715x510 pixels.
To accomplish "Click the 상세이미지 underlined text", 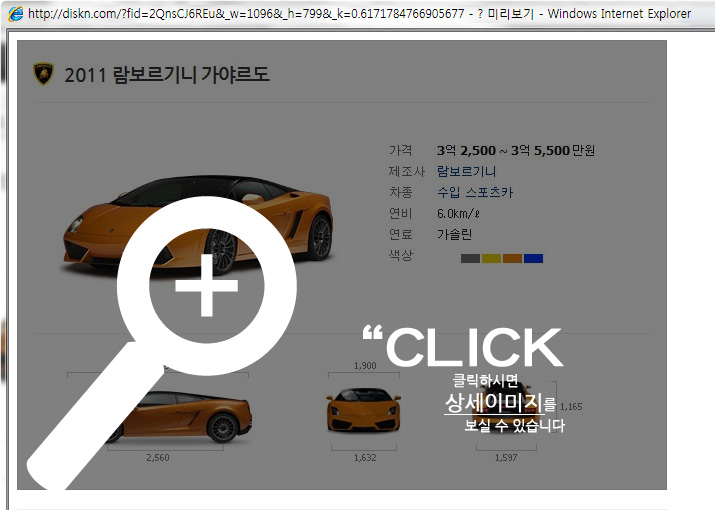I will [x=493, y=403].
